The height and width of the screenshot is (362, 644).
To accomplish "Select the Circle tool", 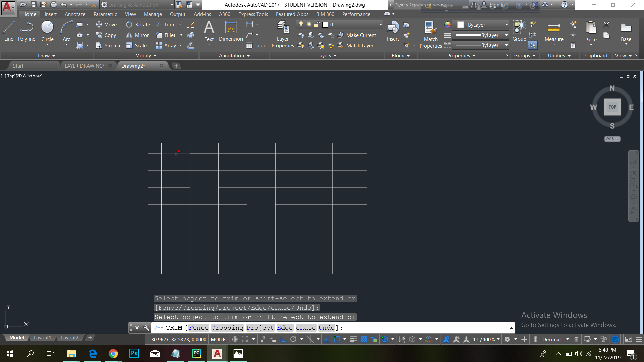I will click(47, 31).
